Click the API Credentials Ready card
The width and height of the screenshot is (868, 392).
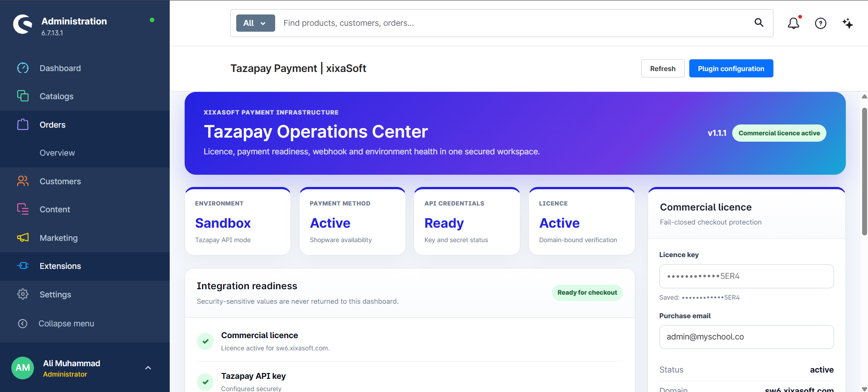pyautogui.click(x=467, y=221)
